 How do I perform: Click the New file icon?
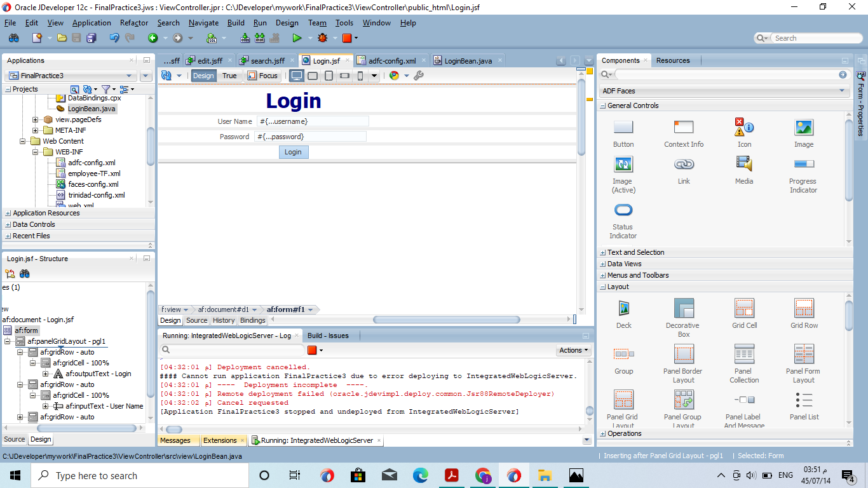37,38
